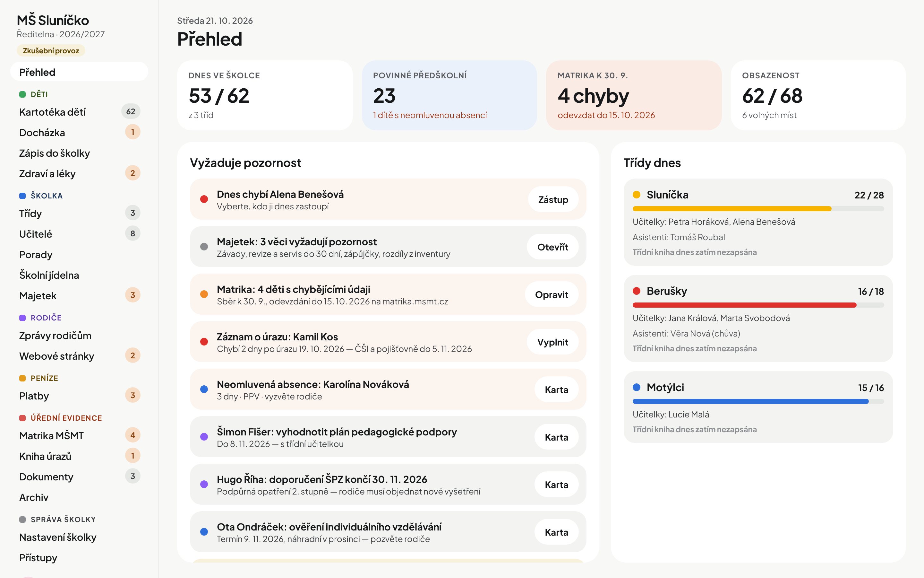Open Nastavení školky
924x578 pixels.
tap(79, 537)
